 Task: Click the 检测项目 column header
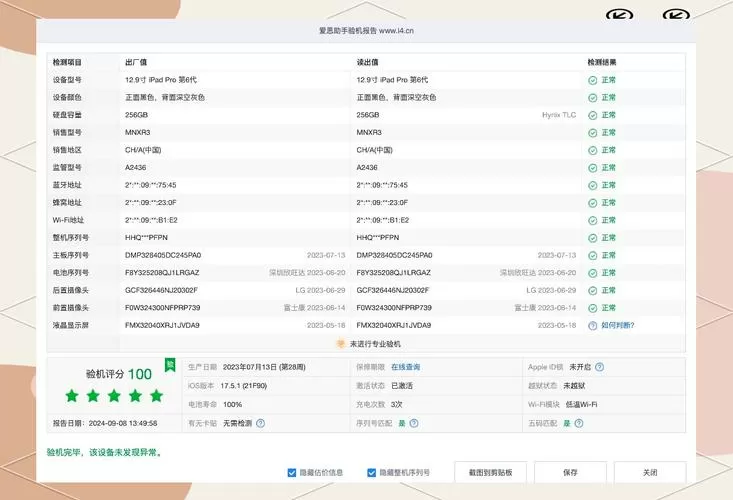pyautogui.click(x=67, y=62)
